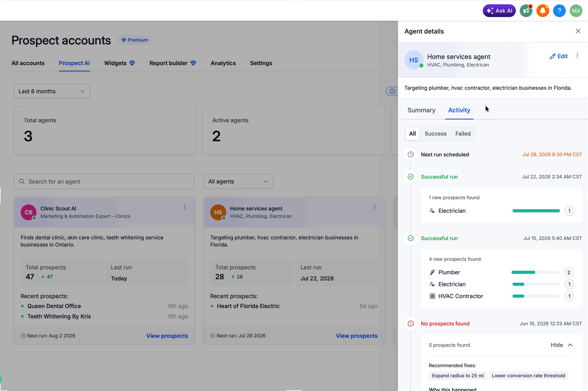Viewport: 588px width, 391px height.
Task: Open the Queen Dental Office prospect
Action: (x=54, y=306)
